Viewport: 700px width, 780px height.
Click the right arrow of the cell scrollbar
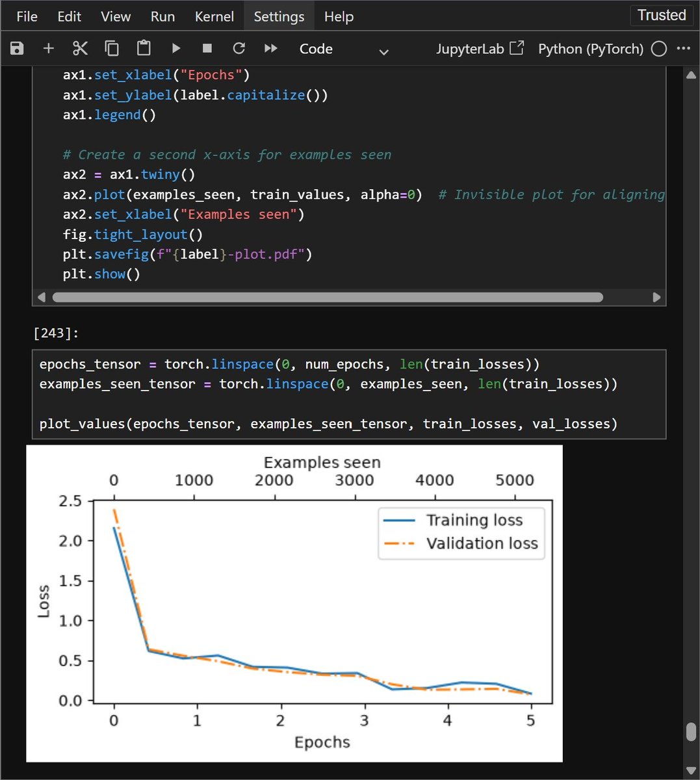click(x=656, y=297)
